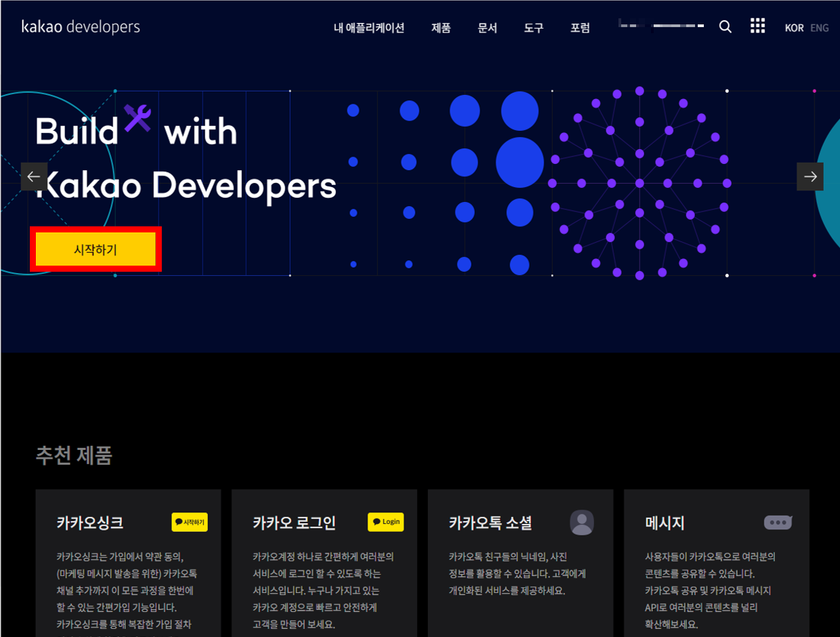The width and height of the screenshot is (840, 637).
Task: Open the 카카오싱크 product title
Action: [x=90, y=523]
